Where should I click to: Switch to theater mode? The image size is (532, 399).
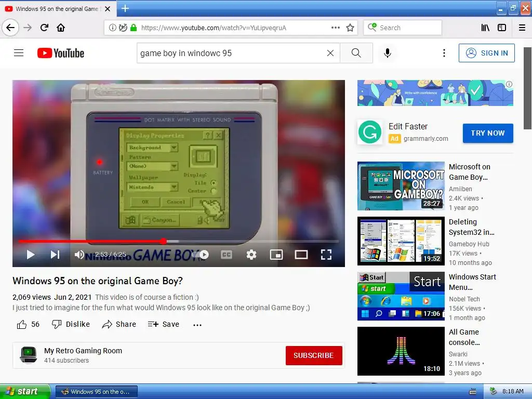tap(301, 255)
